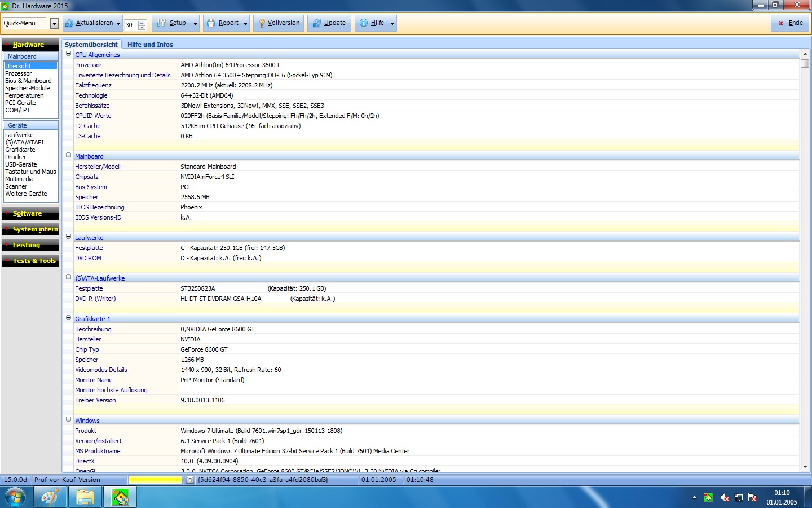
Task: Open the Software sidebar section
Action: click(x=30, y=213)
